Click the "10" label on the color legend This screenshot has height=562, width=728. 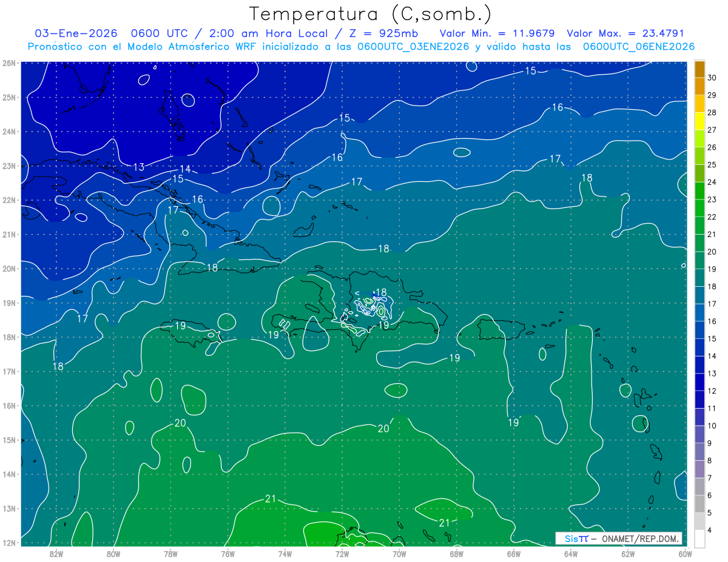pos(712,426)
